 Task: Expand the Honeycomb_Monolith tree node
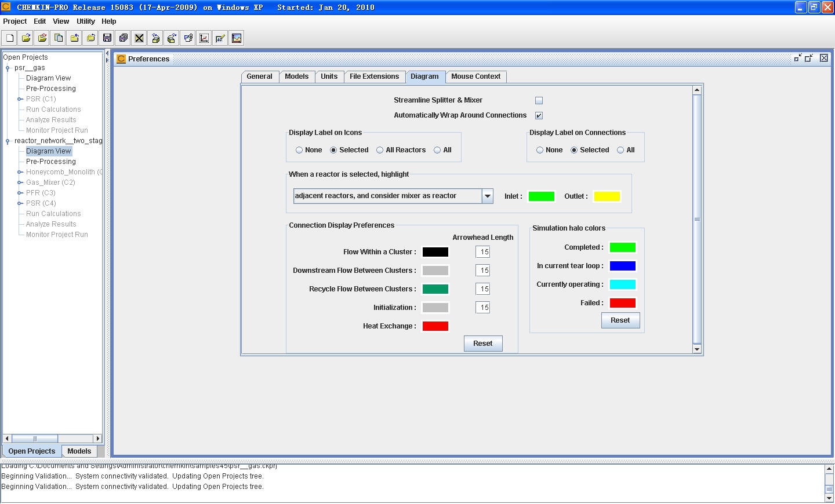point(20,172)
